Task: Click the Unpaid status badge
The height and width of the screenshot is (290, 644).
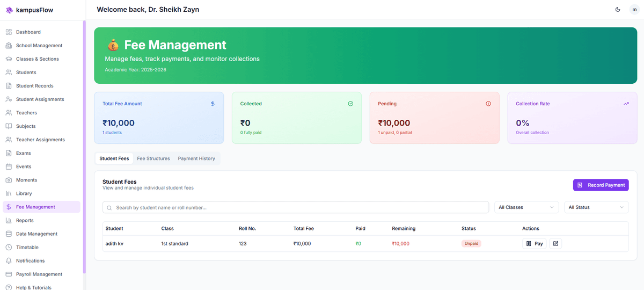Action: [x=471, y=243]
